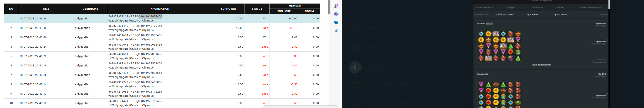Viewport: 644px width, 108px height.
Task: Click the TURNOVER column header
Action: (228, 9)
